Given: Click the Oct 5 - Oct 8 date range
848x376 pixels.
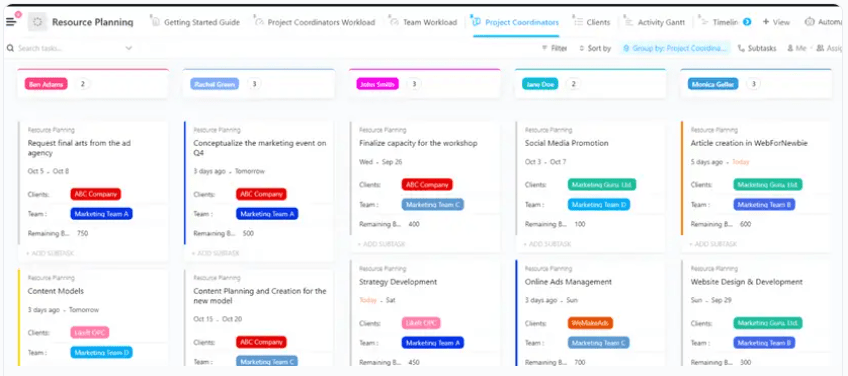Looking at the screenshot, I should coord(48,171).
